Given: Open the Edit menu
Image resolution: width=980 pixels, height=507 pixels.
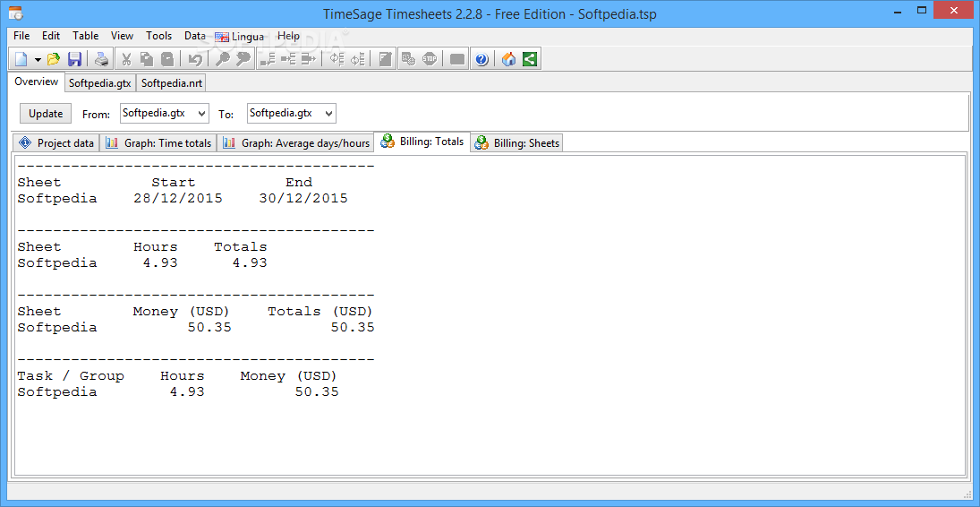Looking at the screenshot, I should [51, 37].
